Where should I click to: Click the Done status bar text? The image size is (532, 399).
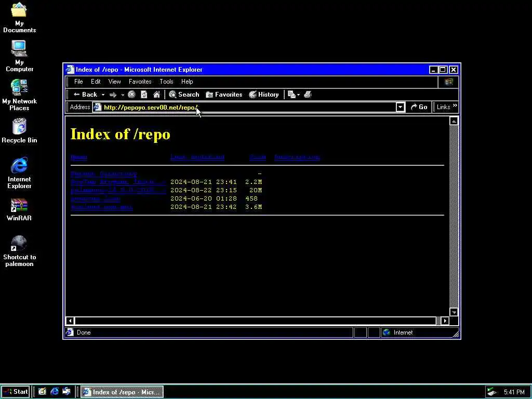point(84,333)
